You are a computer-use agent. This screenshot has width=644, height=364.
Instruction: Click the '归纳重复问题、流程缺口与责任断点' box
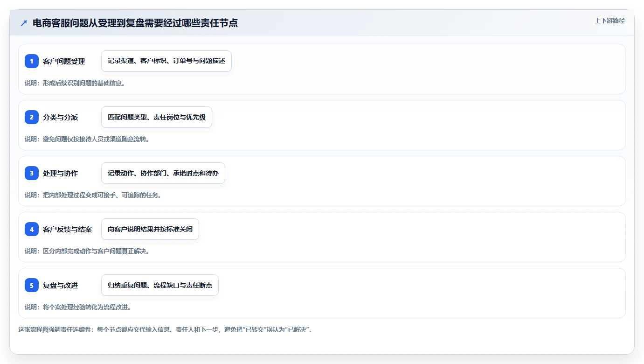tap(160, 285)
